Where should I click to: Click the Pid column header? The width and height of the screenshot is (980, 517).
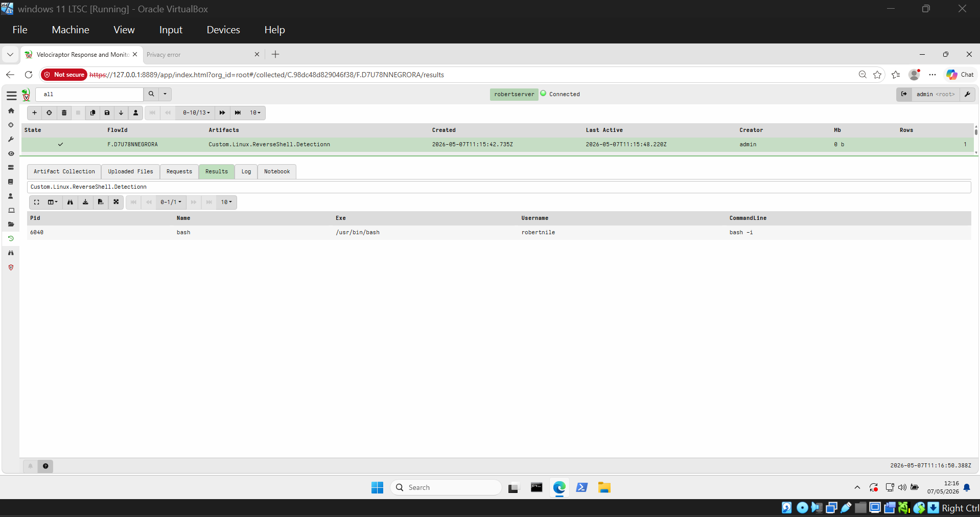click(35, 218)
